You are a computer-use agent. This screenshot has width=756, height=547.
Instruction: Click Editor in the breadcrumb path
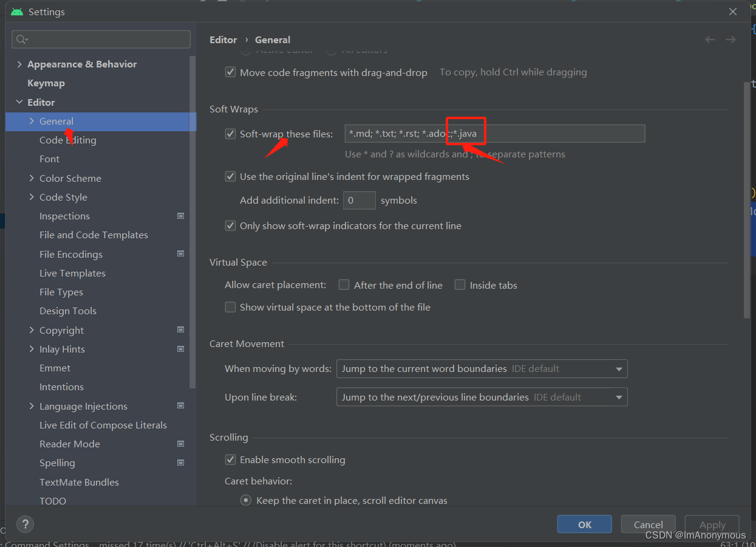pos(223,39)
